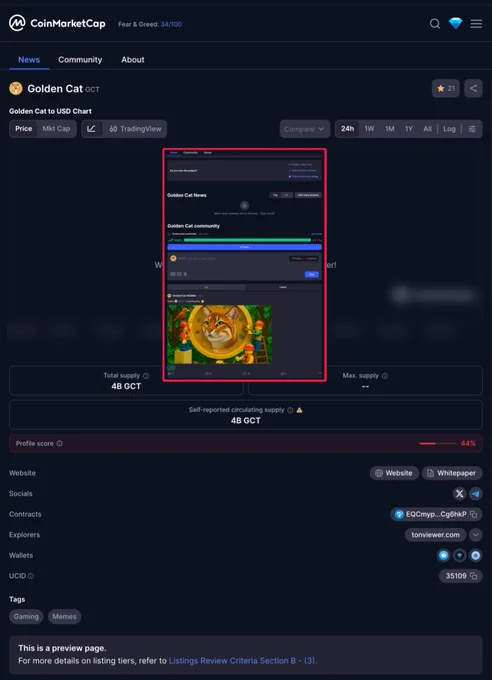Select 24h time range
Screen dimensions: 492x680
click(x=347, y=129)
